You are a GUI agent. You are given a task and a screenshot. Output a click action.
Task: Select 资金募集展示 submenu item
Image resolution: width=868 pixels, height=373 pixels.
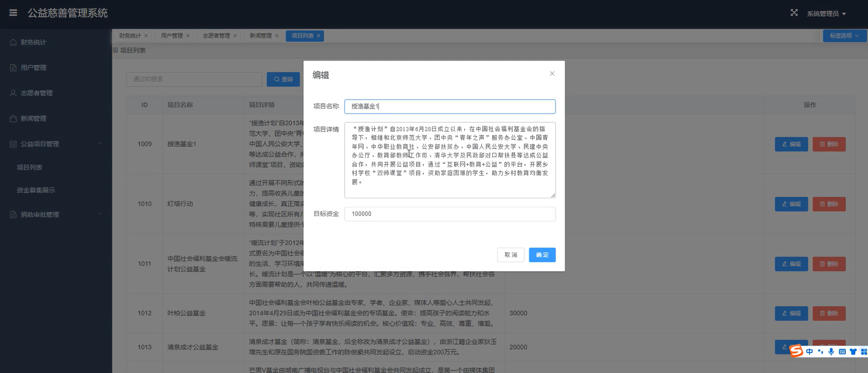[36, 190]
